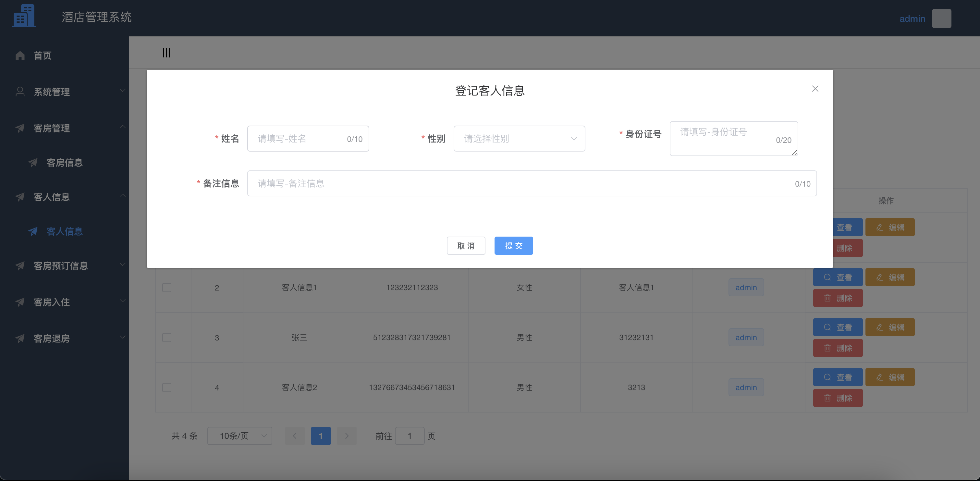
Task: Click the trash icon in 客人信息2's 删除 button
Action: pos(828,398)
